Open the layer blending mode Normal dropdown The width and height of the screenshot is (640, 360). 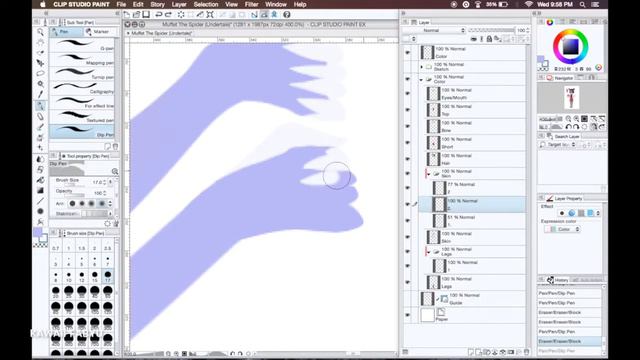433,30
